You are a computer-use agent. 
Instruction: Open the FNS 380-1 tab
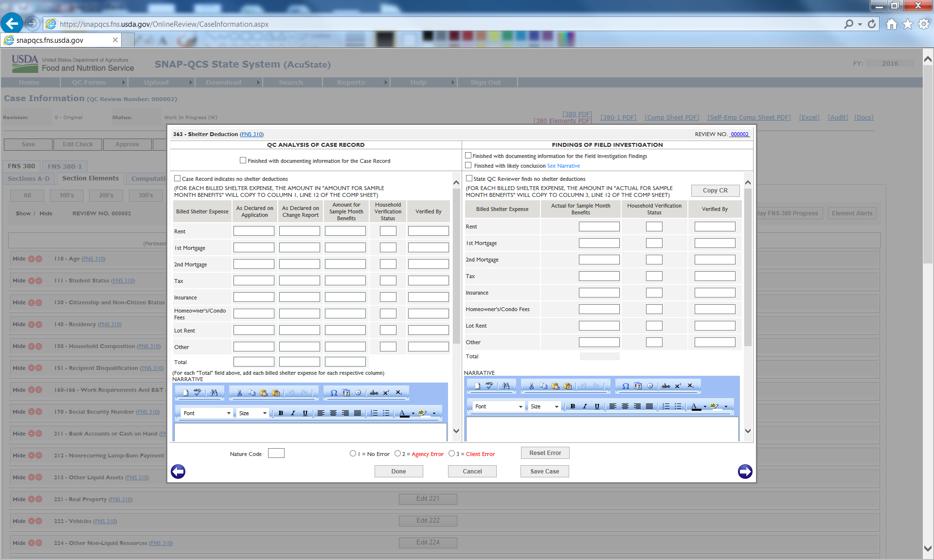point(65,166)
